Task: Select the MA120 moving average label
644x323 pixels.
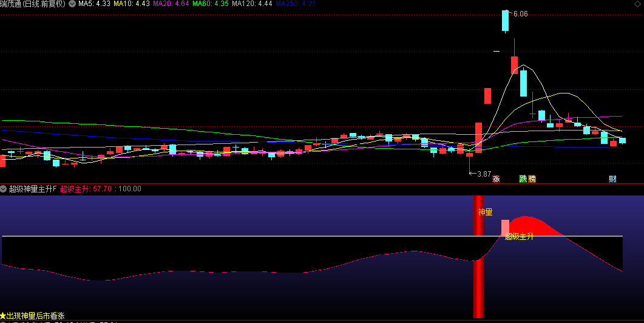Action: [x=252, y=4]
